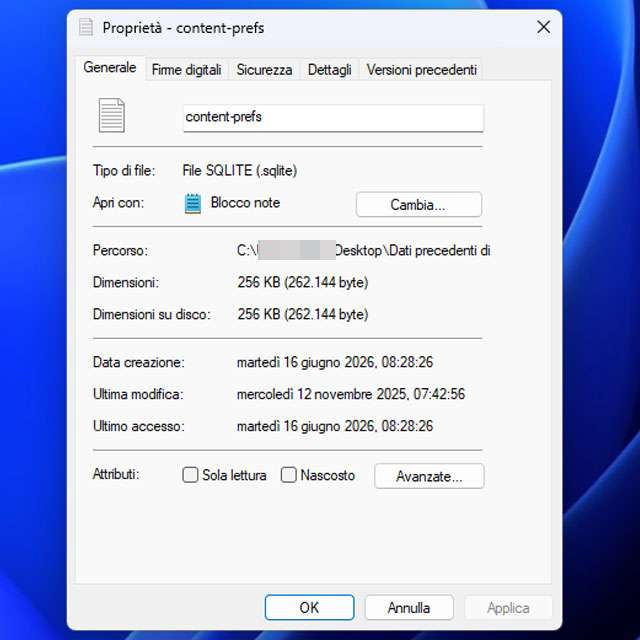Screen dimensions: 640x640
Task: Click the Attributi label
Action: click(116, 474)
